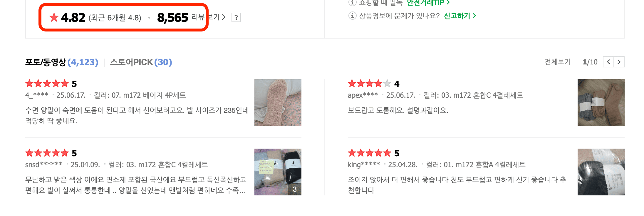
Task: Open 안전거래TIP link
Action: pyautogui.click(x=426, y=2)
